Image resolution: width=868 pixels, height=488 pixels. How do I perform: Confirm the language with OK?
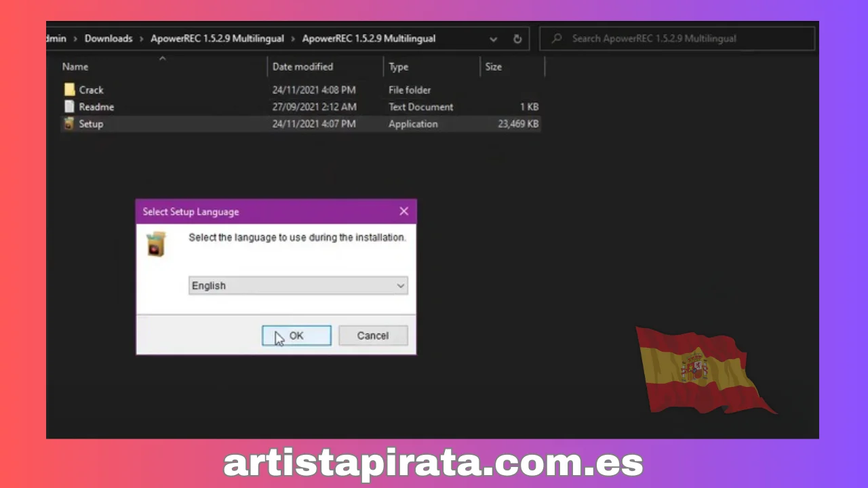[296, 335]
